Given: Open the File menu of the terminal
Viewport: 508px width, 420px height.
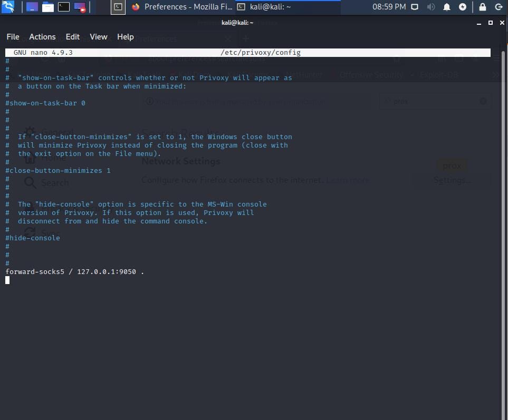Looking at the screenshot, I should point(13,37).
